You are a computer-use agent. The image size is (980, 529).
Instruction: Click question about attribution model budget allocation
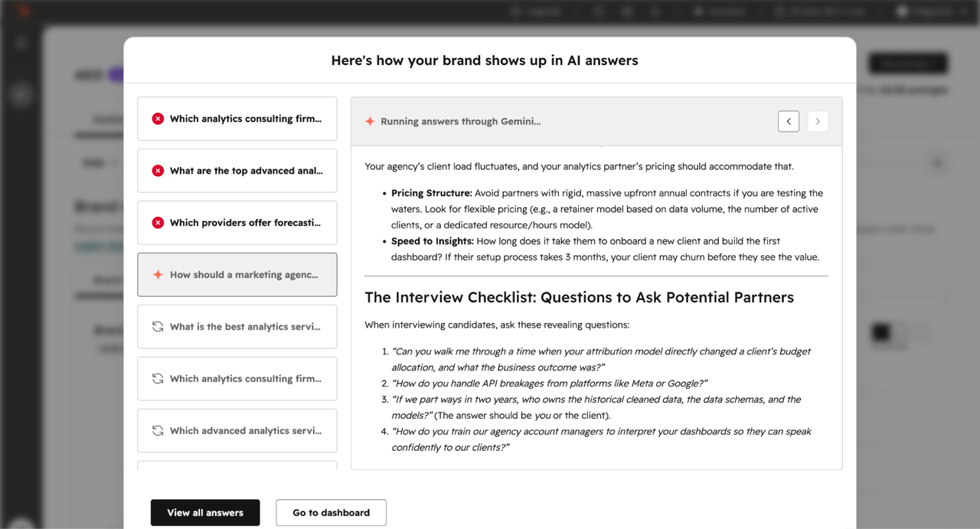[x=601, y=359]
